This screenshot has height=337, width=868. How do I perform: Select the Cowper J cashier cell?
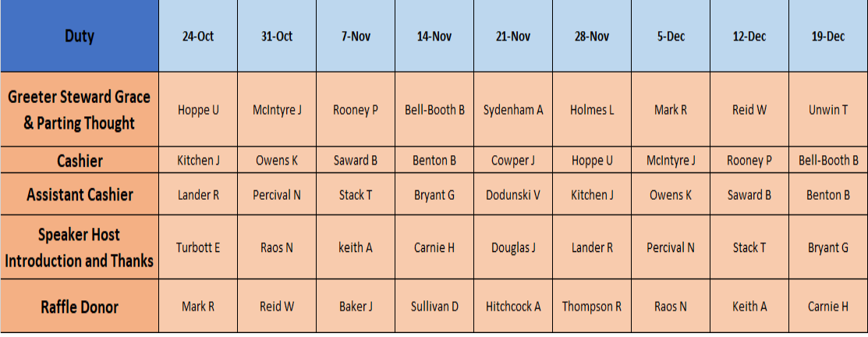click(x=513, y=160)
